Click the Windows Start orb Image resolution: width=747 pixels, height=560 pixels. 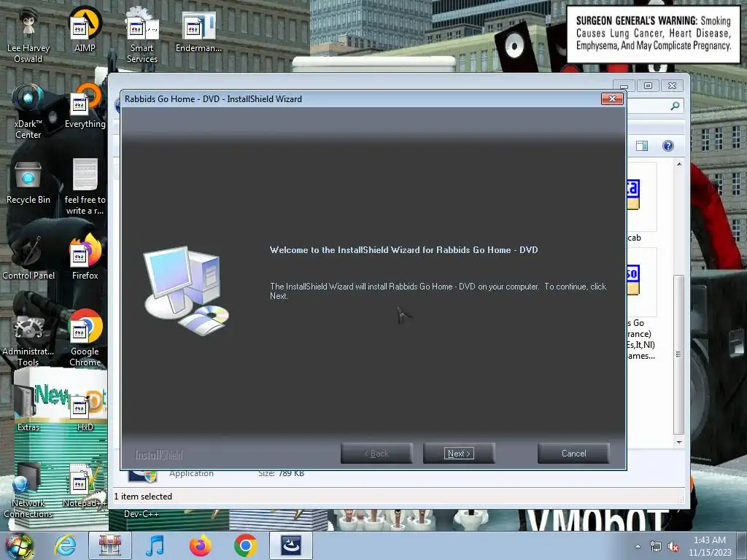(20, 545)
